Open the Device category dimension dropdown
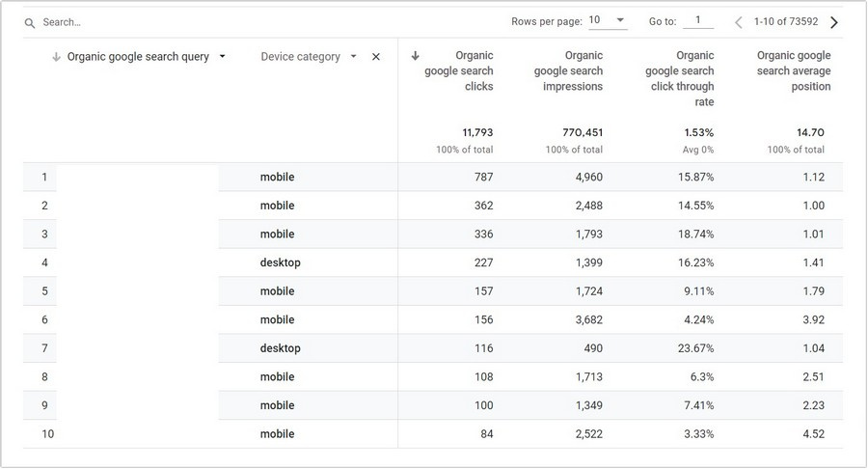The height and width of the screenshot is (469, 868). [354, 57]
